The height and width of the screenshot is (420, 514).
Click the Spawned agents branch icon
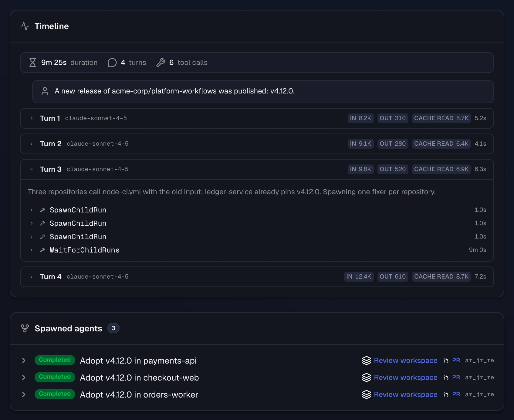point(25,328)
